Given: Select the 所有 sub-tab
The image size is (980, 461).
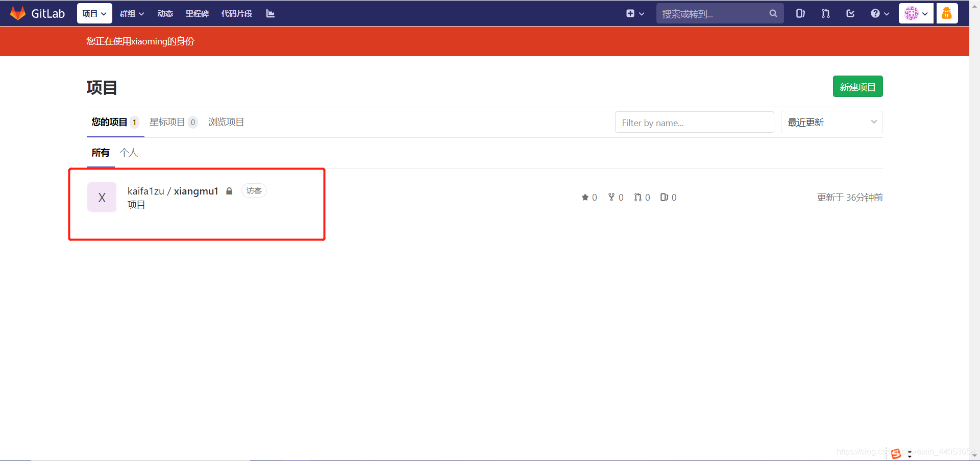Looking at the screenshot, I should point(101,153).
